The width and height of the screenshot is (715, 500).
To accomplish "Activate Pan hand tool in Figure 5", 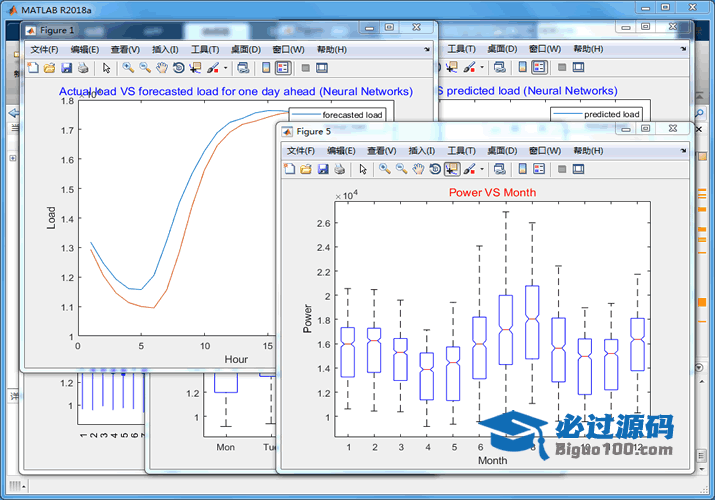I will click(x=418, y=169).
